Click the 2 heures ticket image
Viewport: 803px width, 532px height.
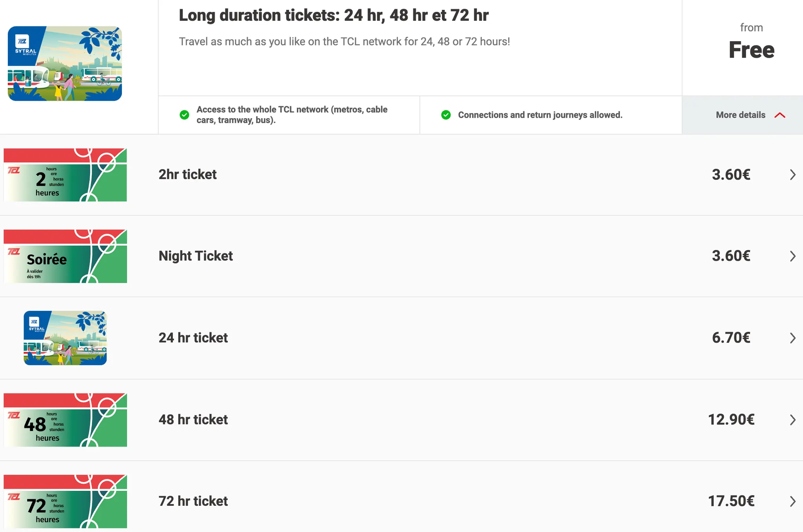(x=65, y=175)
